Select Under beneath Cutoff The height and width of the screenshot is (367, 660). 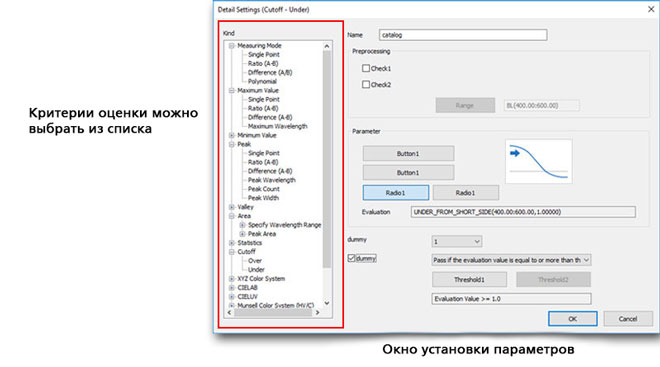(x=256, y=270)
